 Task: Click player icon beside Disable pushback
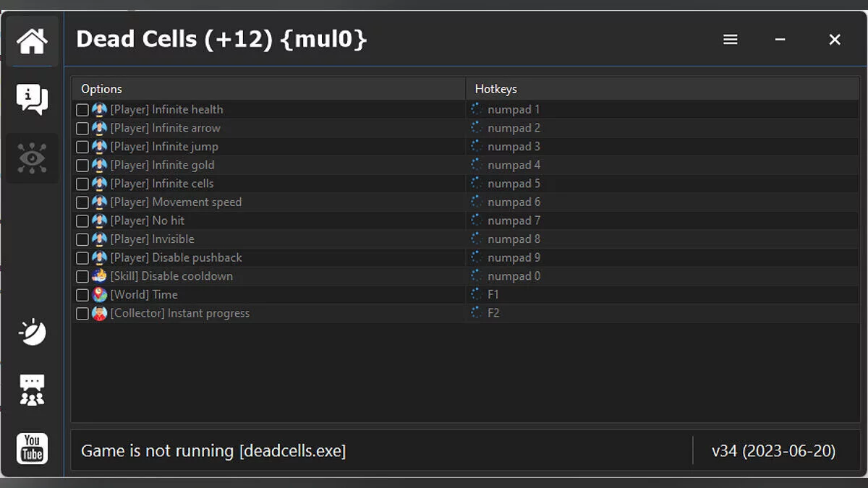click(x=100, y=258)
